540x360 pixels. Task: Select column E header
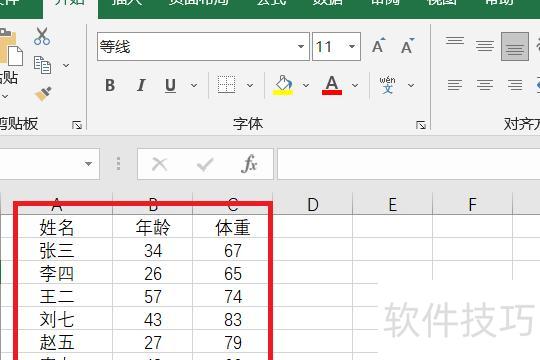coord(393,204)
